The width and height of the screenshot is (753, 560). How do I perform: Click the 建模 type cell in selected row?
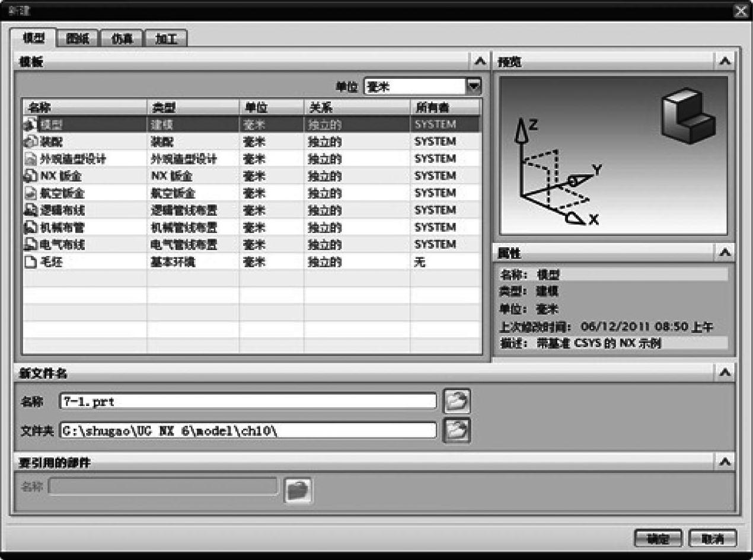tap(163, 125)
